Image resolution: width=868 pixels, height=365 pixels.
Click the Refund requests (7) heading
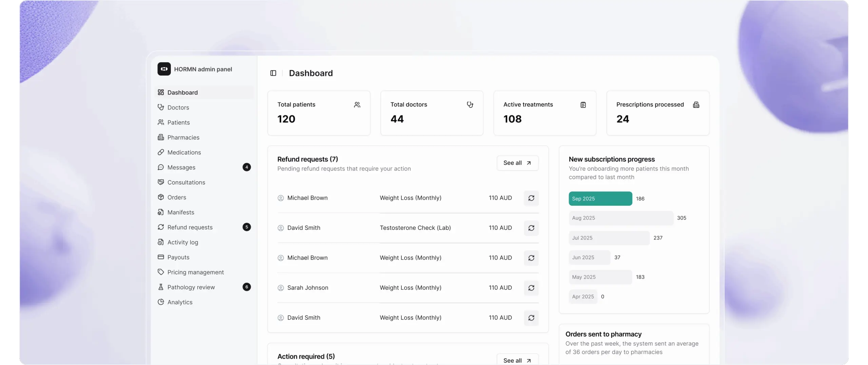pyautogui.click(x=308, y=159)
